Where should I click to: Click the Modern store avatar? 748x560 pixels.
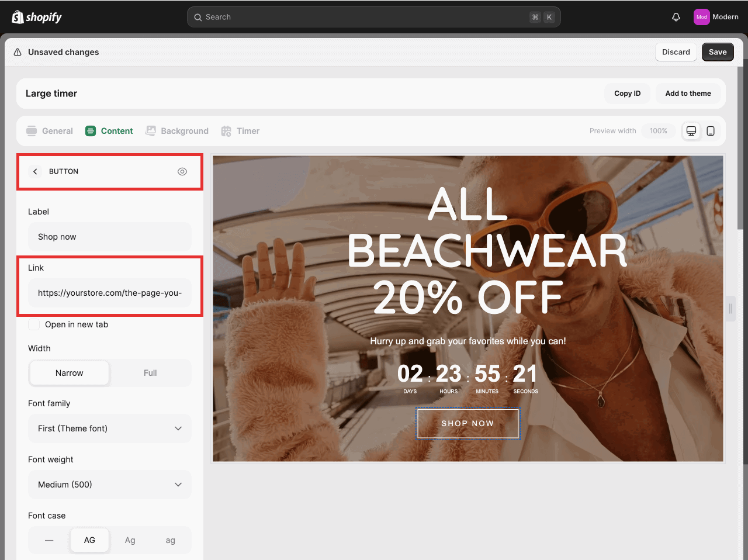pos(701,17)
